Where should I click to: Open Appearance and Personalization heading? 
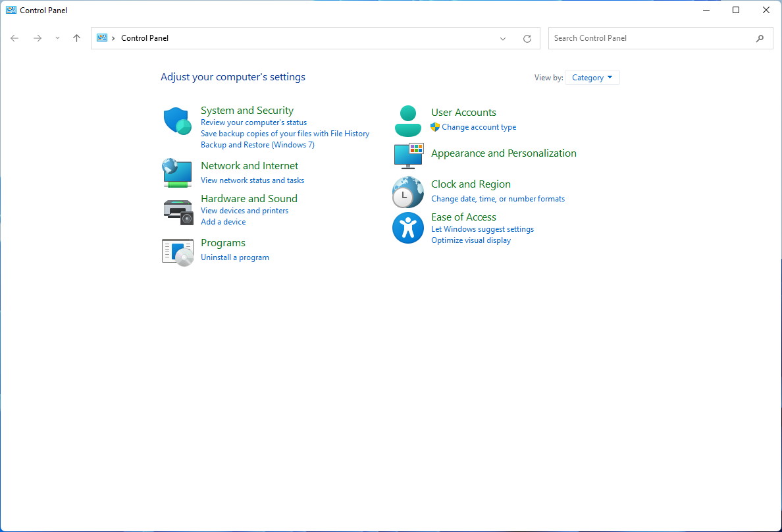(504, 153)
